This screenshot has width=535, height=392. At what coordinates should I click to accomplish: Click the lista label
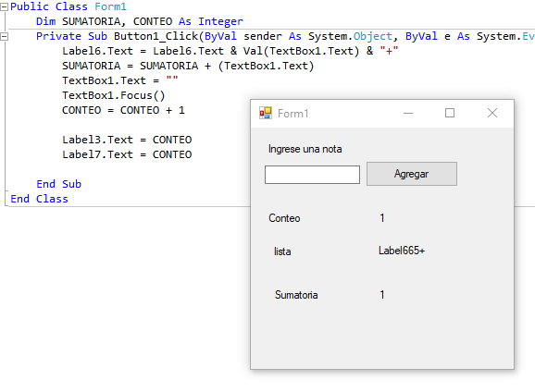(282, 251)
